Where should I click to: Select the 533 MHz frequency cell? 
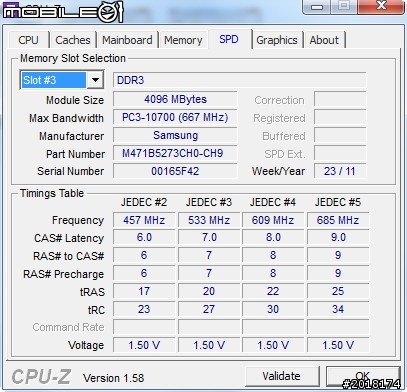pyautogui.click(x=209, y=220)
